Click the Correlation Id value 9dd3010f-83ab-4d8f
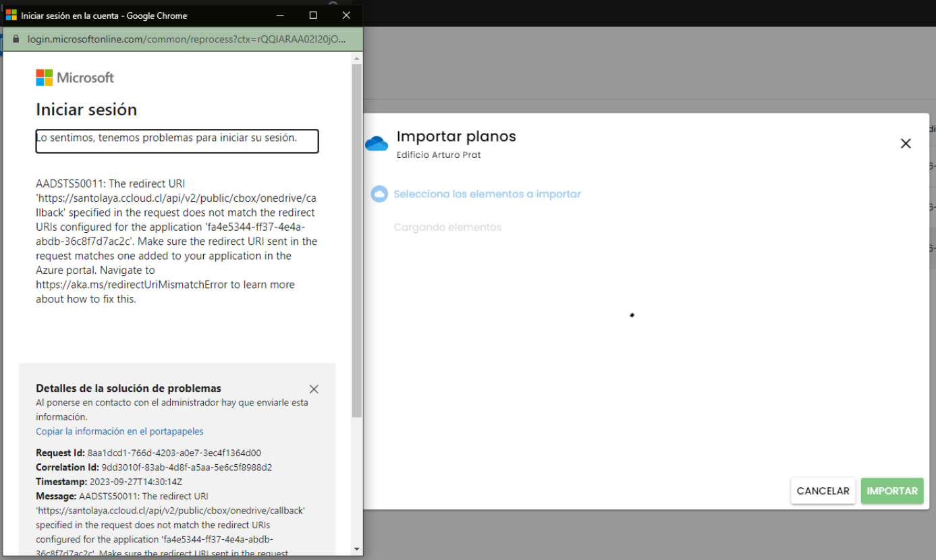The width and height of the screenshot is (936, 560). click(186, 468)
